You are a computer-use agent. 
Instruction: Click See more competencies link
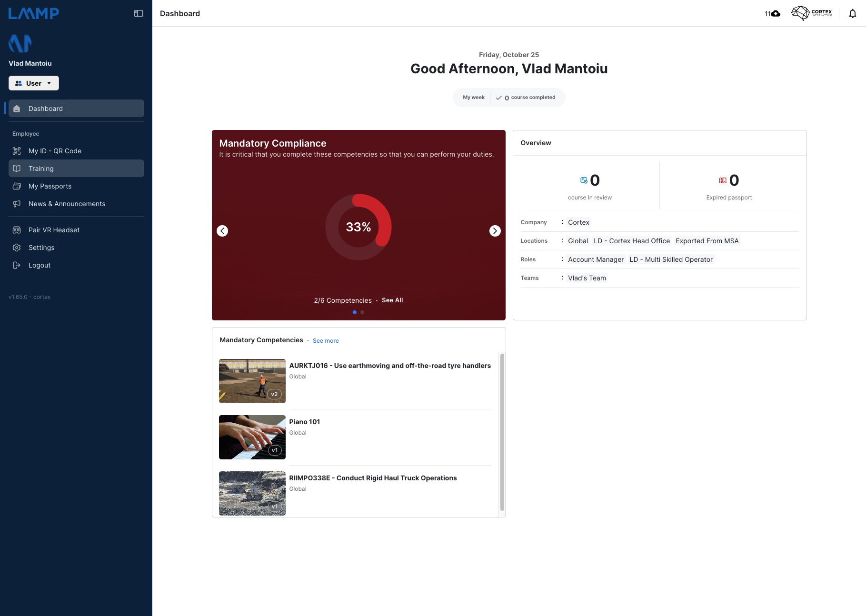[326, 341]
